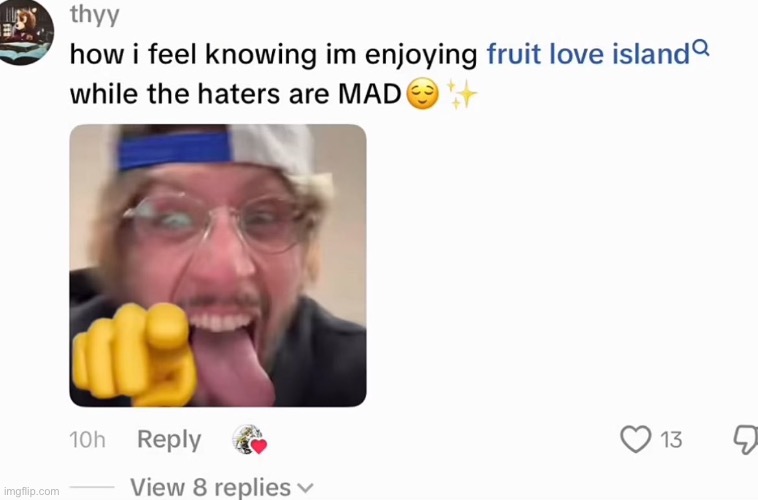Click the sparkles emoji in the comment
758x500 pixels.
click(x=462, y=94)
